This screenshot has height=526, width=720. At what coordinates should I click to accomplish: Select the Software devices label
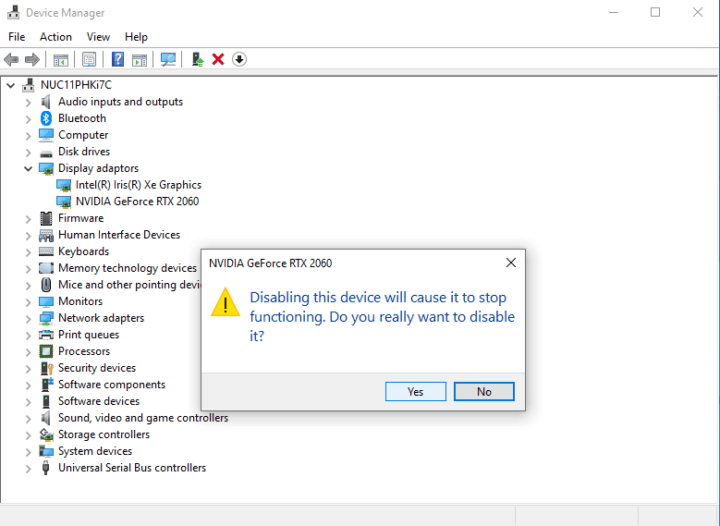tap(99, 401)
